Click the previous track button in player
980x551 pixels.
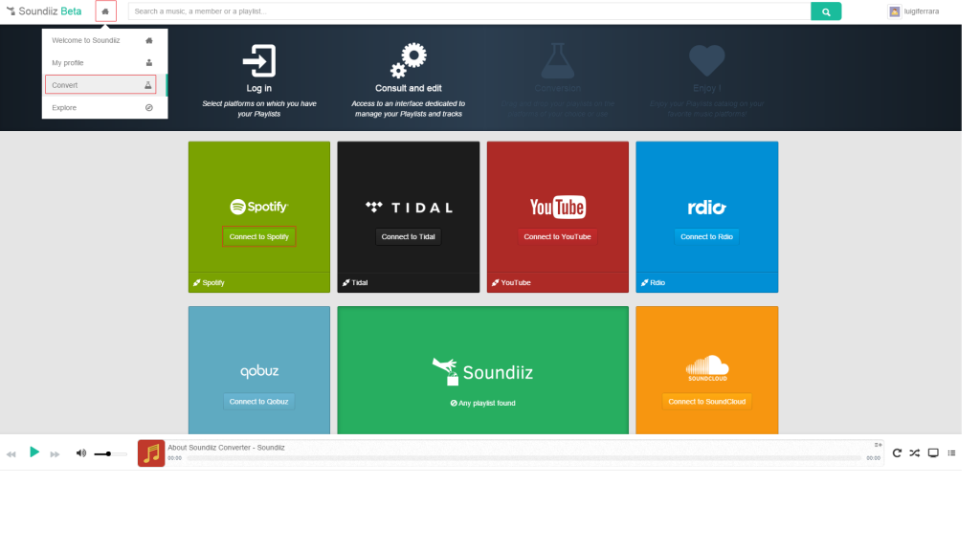(11, 454)
